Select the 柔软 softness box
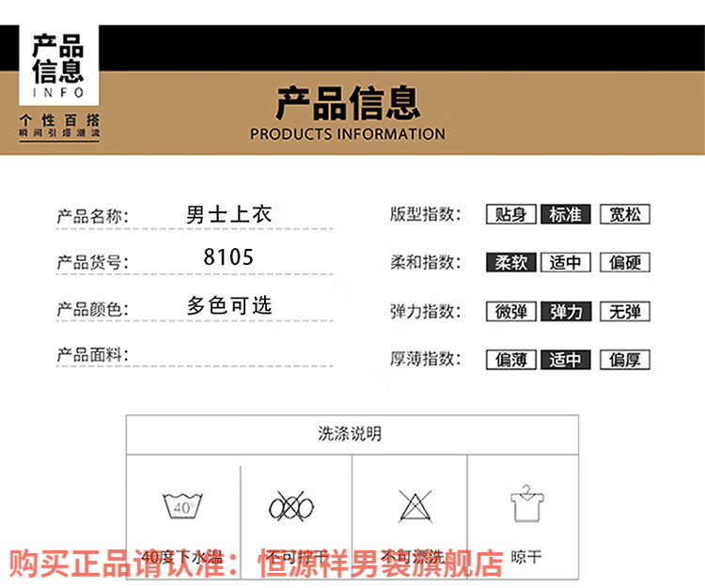 tap(511, 263)
